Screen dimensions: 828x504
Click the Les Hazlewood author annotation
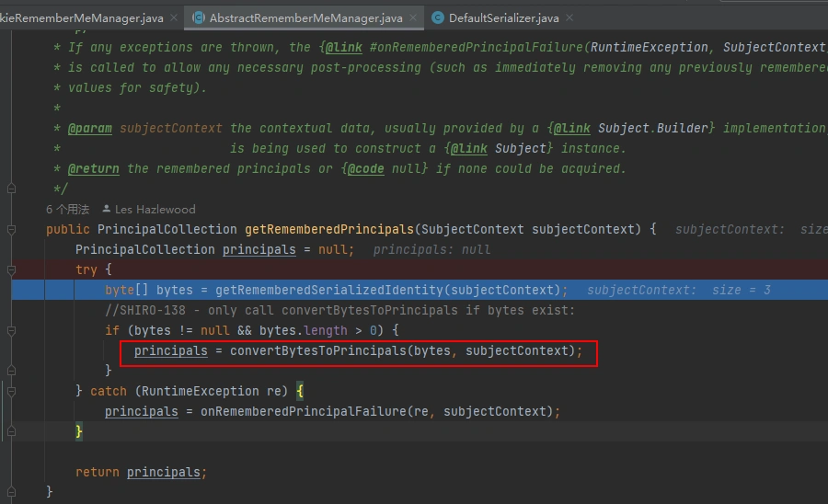click(155, 210)
